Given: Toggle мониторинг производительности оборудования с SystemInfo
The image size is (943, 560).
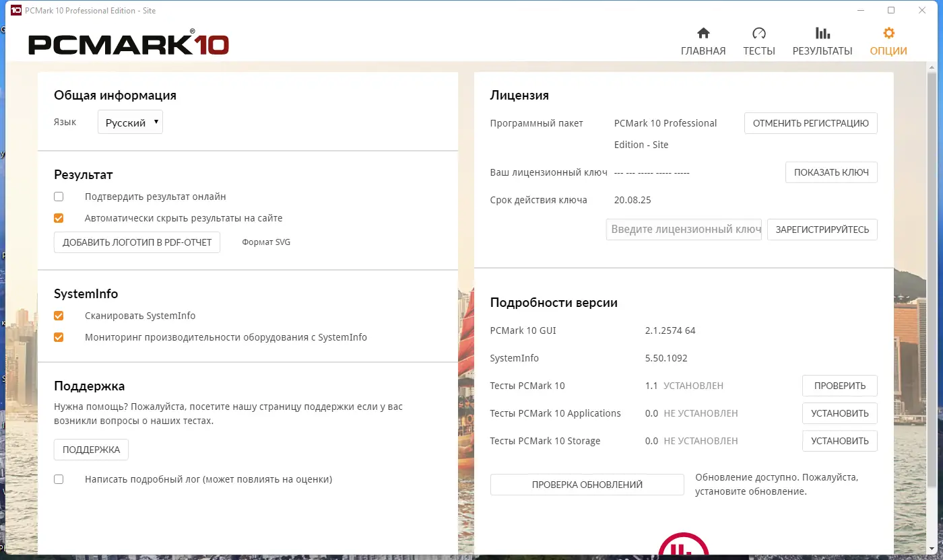Looking at the screenshot, I should [x=59, y=337].
